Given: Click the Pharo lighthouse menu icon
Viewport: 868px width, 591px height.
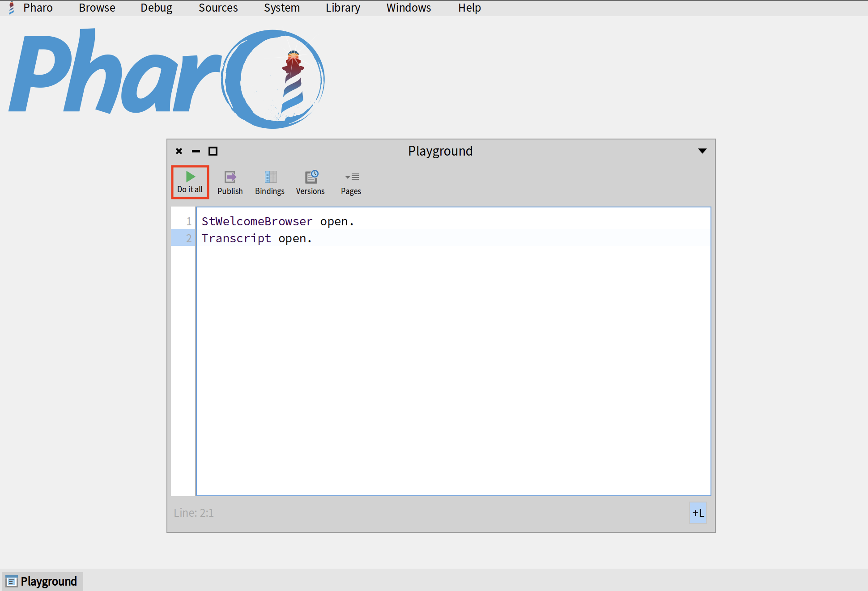Looking at the screenshot, I should [x=12, y=8].
